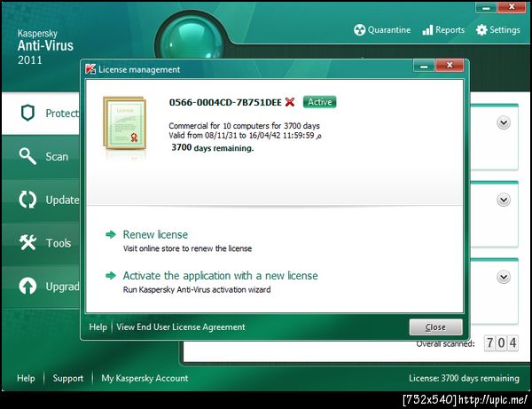This screenshot has width=532, height=409.
Task: Open the Settings text label
Action: 505,30
